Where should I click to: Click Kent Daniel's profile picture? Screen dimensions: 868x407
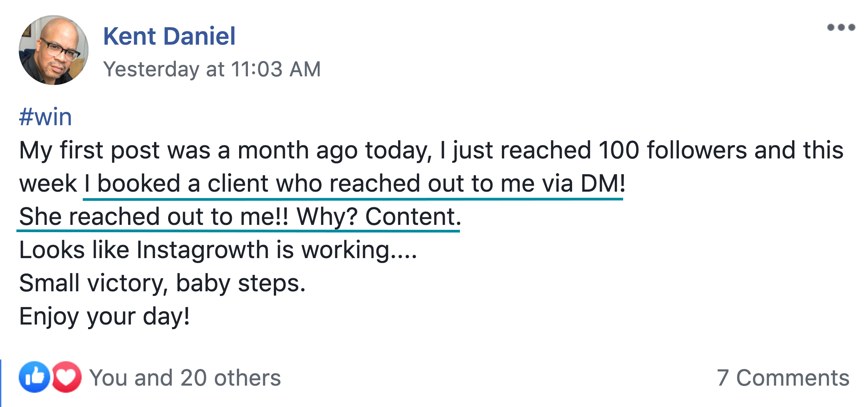54,50
